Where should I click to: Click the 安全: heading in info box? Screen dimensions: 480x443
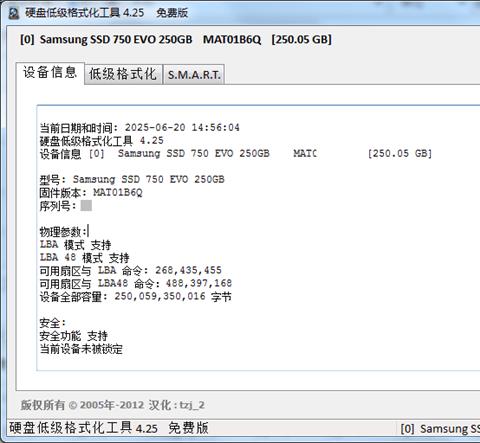point(53,323)
